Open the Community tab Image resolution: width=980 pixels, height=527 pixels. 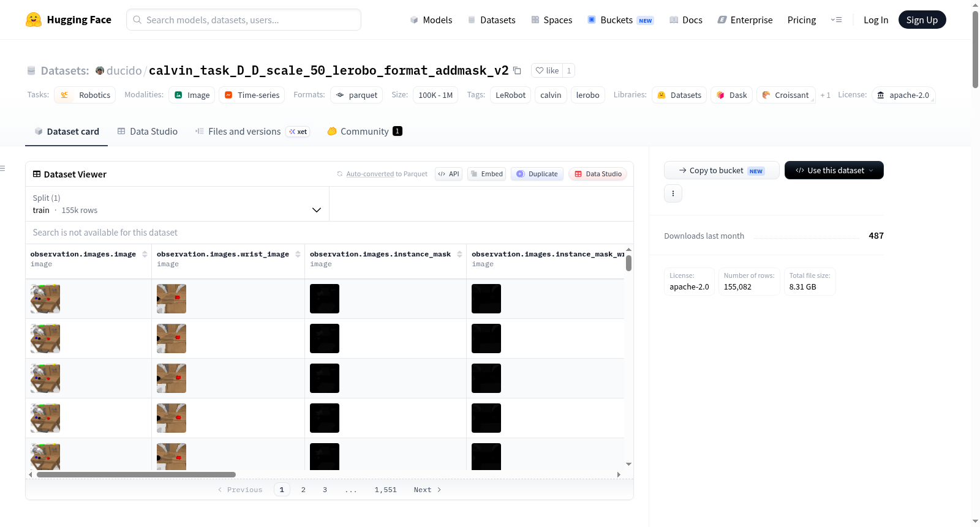coord(364,132)
